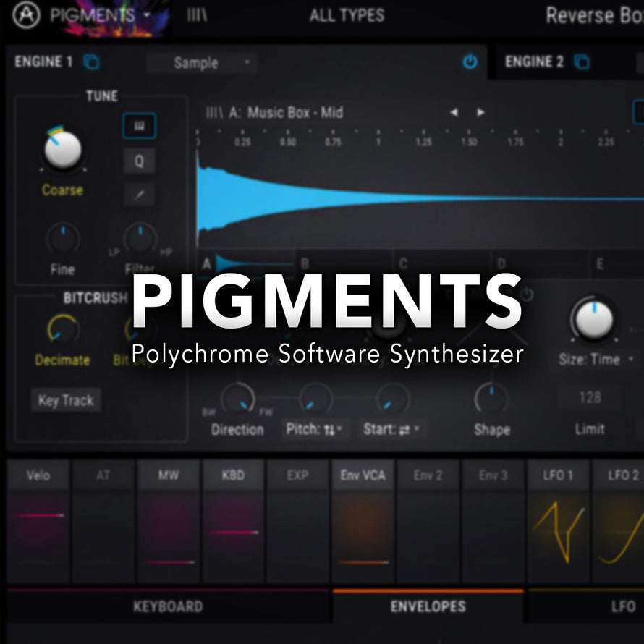Adjust the grain Shape knob
644x644 pixels.
coord(491,399)
